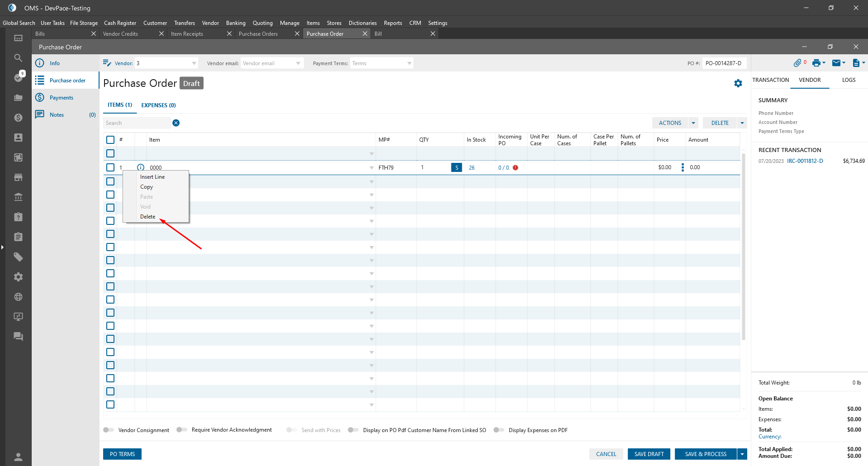Open the blue settings gear icon
Viewport: 868px width, 466px height.
tap(738, 83)
